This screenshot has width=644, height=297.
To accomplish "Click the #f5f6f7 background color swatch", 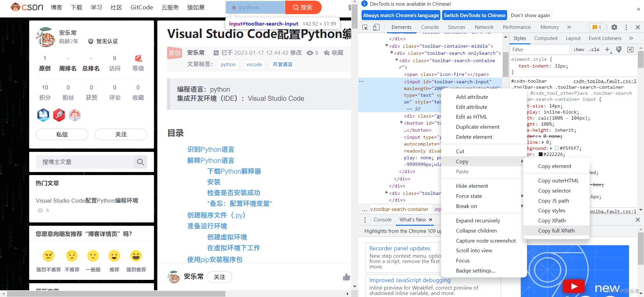I will pos(557,148).
